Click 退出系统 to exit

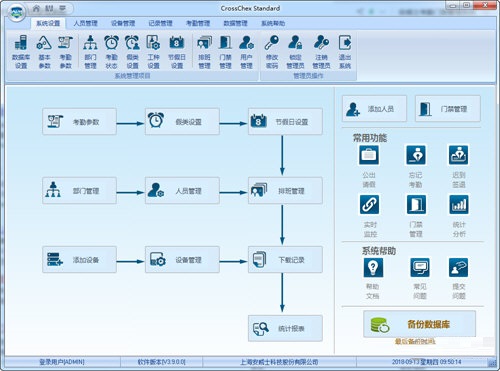tap(345, 52)
